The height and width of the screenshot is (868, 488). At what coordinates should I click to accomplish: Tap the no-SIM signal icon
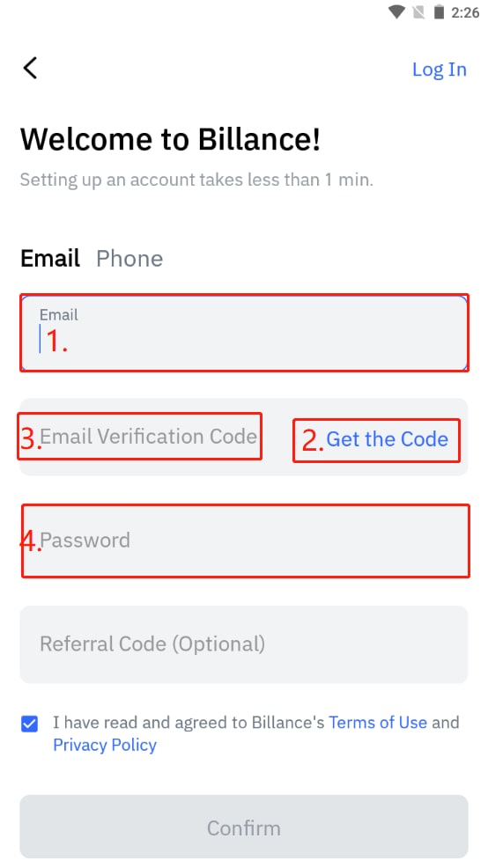click(418, 12)
